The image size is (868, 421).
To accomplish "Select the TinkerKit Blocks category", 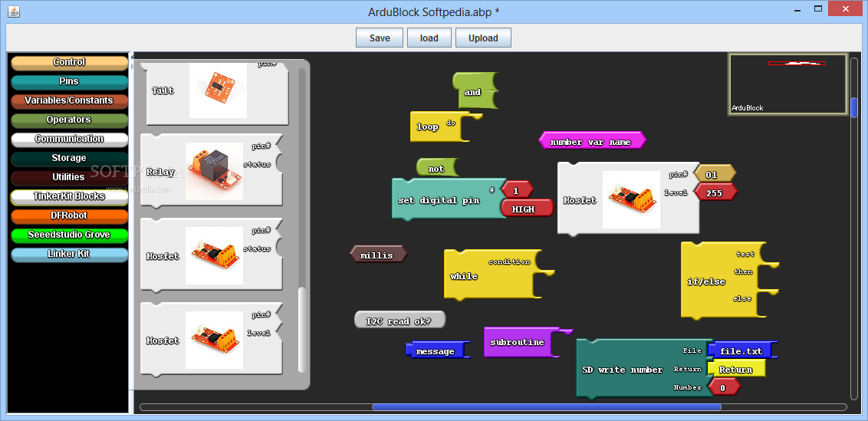I will (69, 196).
